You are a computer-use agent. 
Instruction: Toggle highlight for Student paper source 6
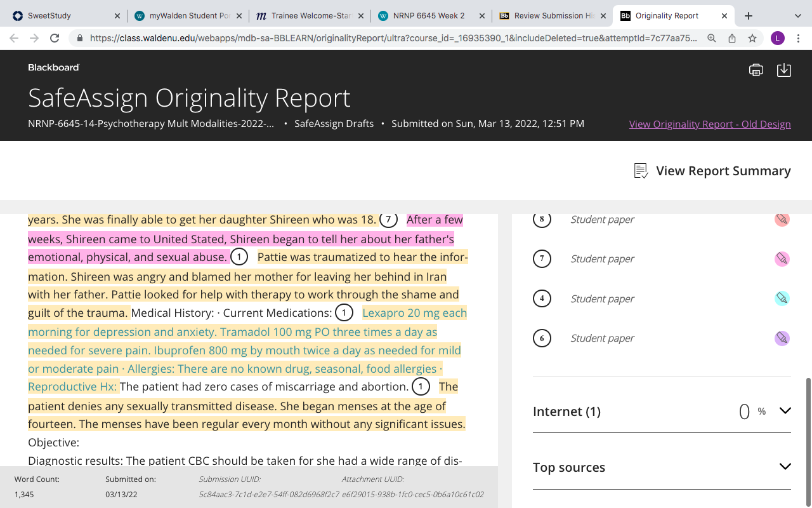click(782, 338)
